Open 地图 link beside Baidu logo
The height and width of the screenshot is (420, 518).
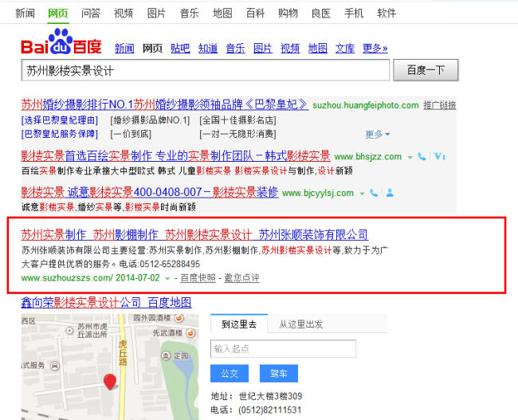318,49
